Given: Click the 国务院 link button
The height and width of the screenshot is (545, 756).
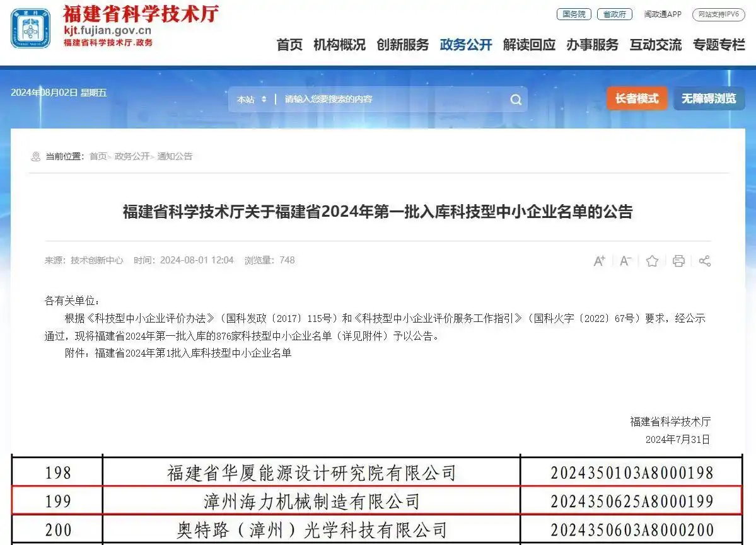Looking at the screenshot, I should point(574,14).
